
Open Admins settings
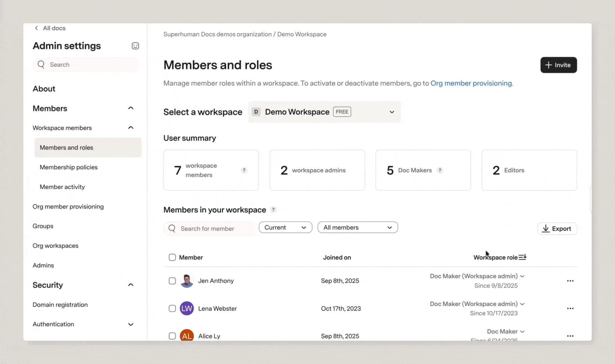click(43, 265)
